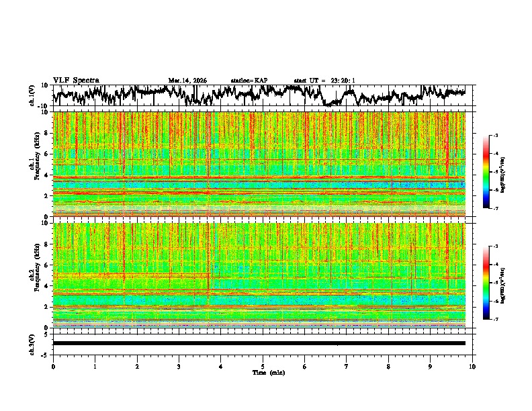Image resolution: width=532 pixels, height=411 pixels.
Task: Click time axis tick label "5"
Action: pos(263,367)
